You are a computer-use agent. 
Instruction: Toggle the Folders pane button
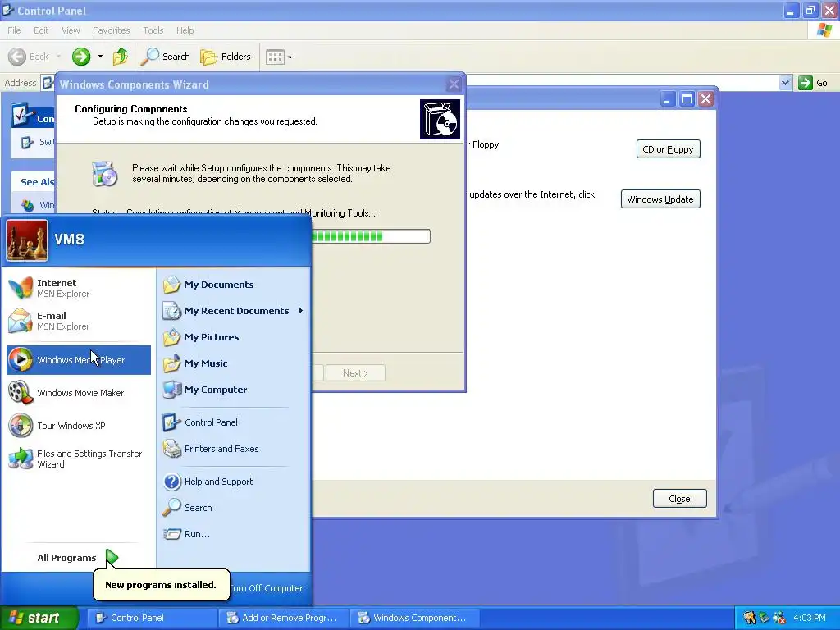tap(226, 57)
